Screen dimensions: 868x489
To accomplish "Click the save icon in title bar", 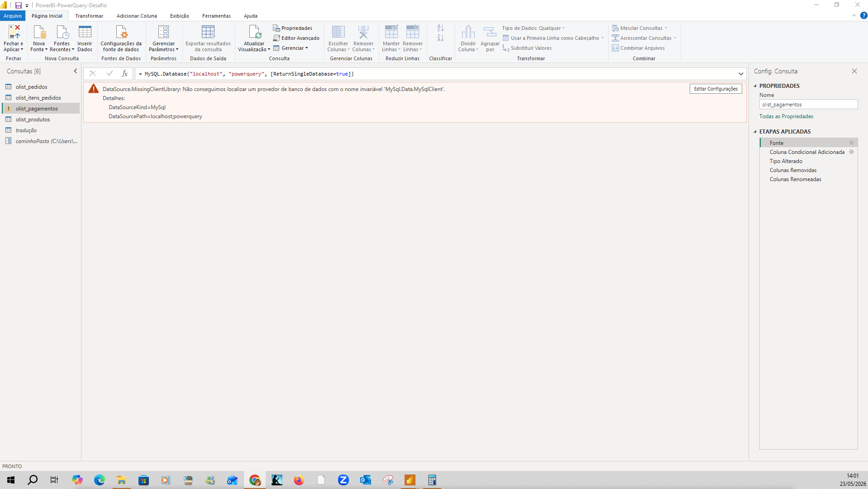I will (18, 5).
